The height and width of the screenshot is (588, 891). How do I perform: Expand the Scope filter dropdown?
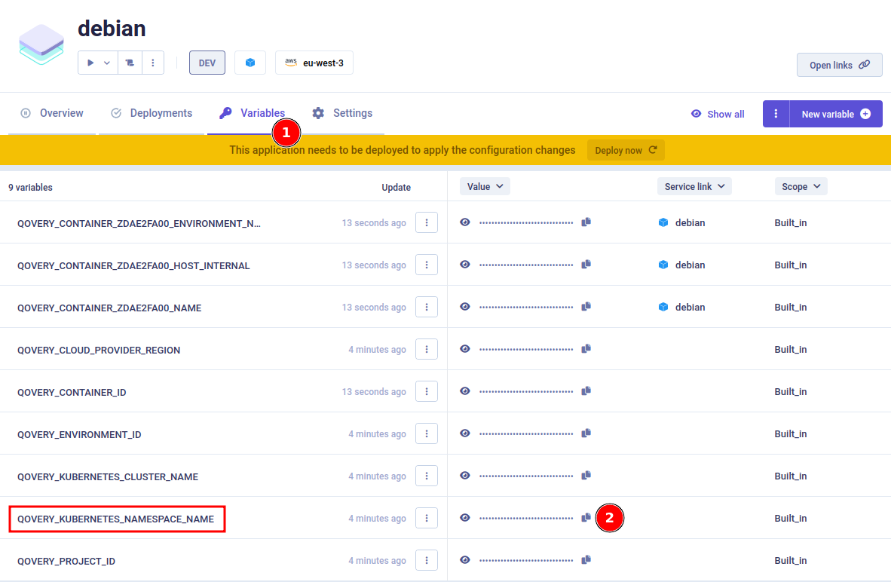click(x=801, y=187)
